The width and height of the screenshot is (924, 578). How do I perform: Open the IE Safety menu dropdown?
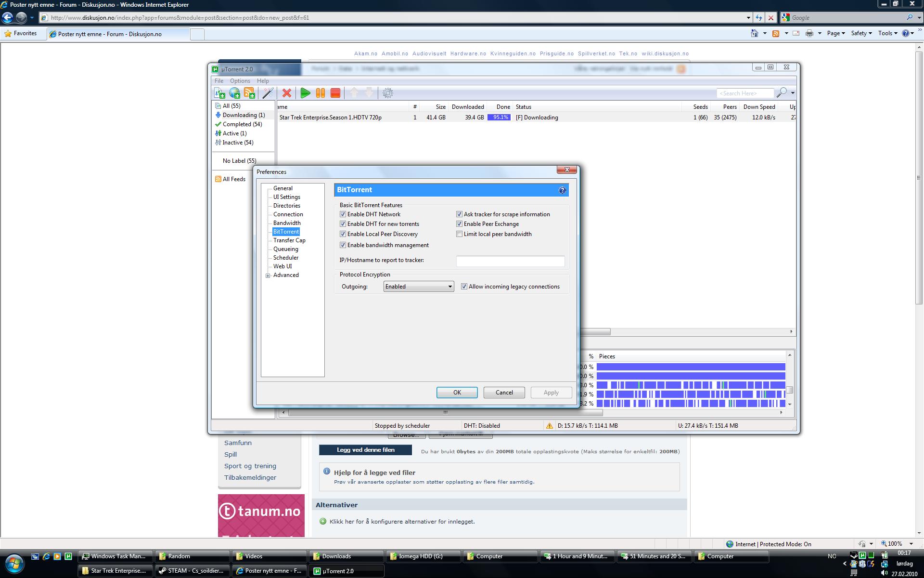click(861, 33)
